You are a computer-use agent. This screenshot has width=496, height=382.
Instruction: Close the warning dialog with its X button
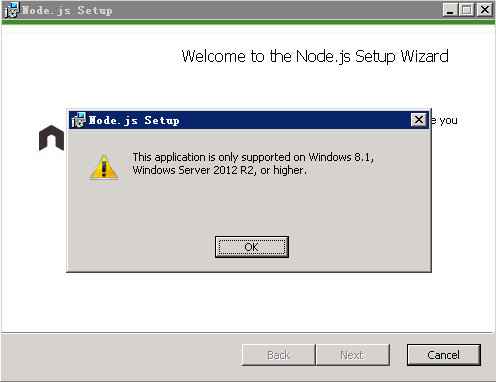419,120
